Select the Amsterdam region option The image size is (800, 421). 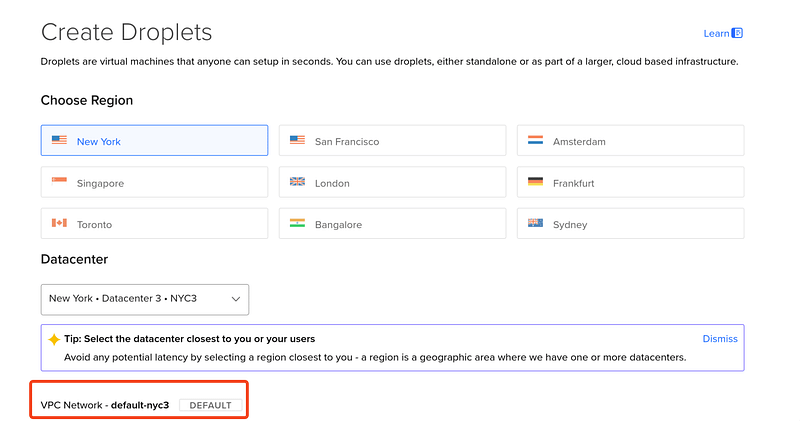tap(630, 141)
